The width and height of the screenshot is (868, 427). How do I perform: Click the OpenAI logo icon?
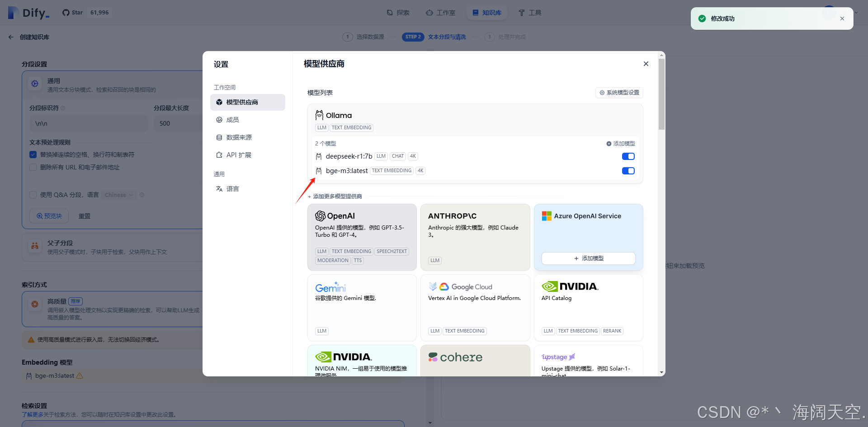coord(321,216)
